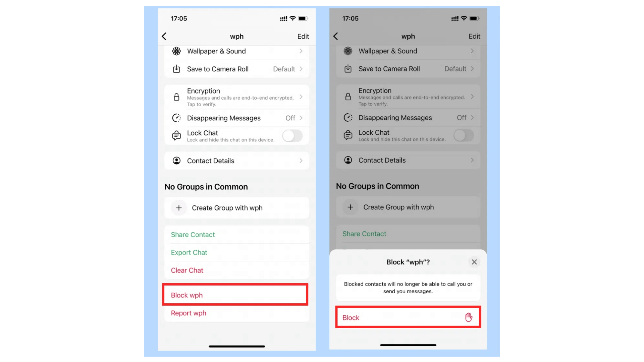Tap the Contact Details profile icon
Image resolution: width=644 pixels, height=362 pixels.
(x=177, y=160)
